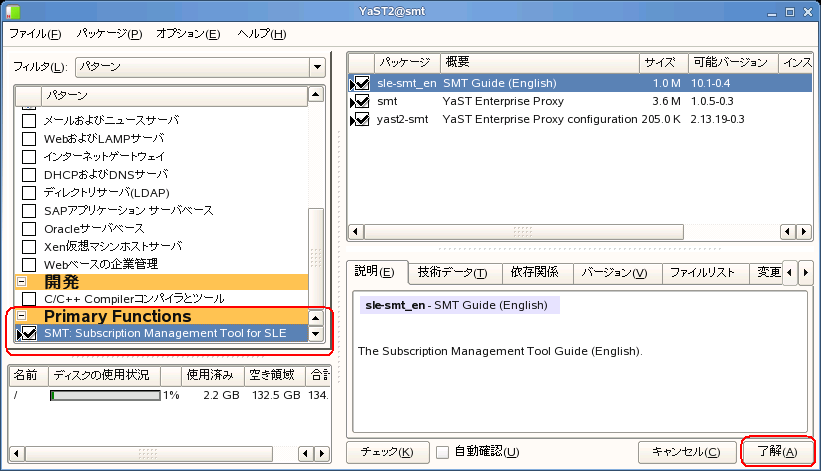Click the package status icon for sle-smt_en

coord(360,83)
